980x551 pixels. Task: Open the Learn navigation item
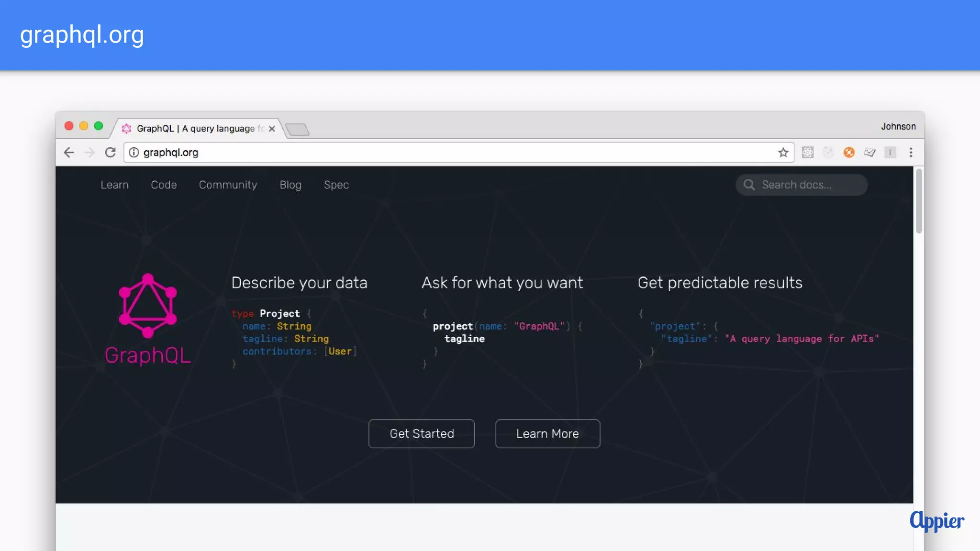[x=114, y=185]
